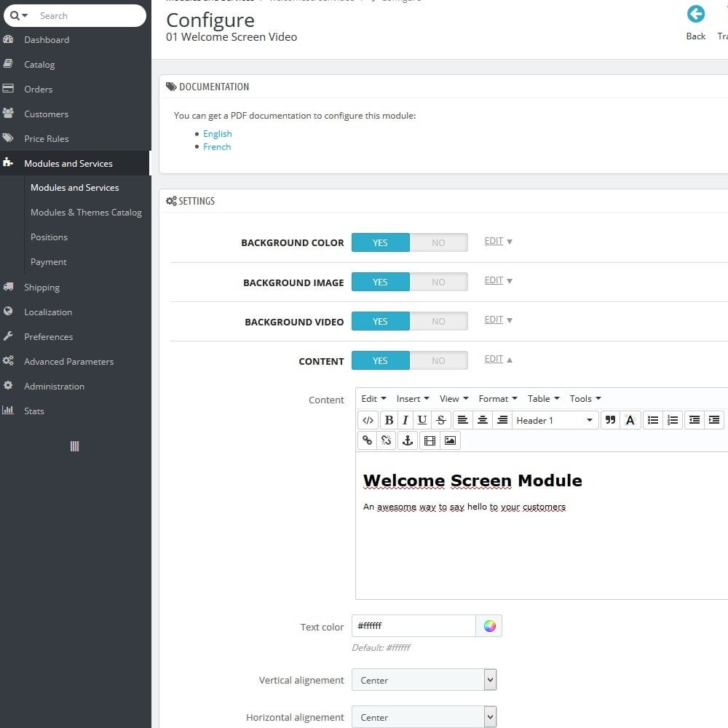The height and width of the screenshot is (728, 728).
Task: Align editor text right
Action: pyautogui.click(x=502, y=420)
